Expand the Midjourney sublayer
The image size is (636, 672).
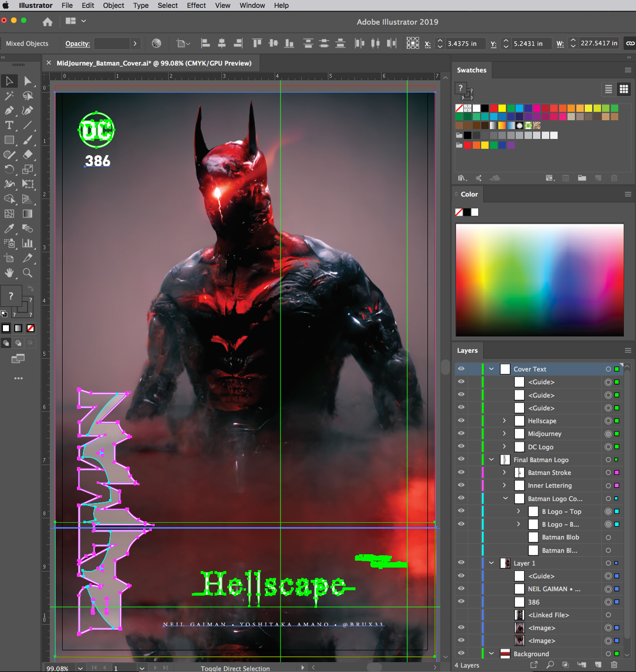click(x=504, y=434)
